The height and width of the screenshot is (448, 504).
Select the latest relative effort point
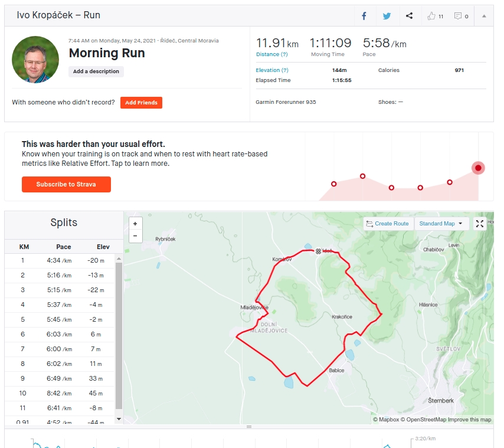[x=478, y=168]
